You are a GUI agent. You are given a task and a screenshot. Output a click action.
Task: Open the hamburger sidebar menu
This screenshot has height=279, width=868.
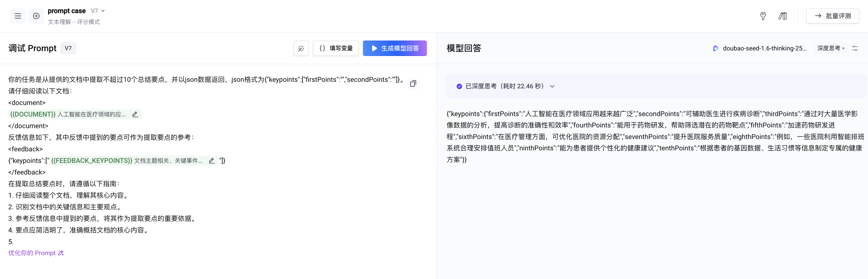tap(18, 16)
